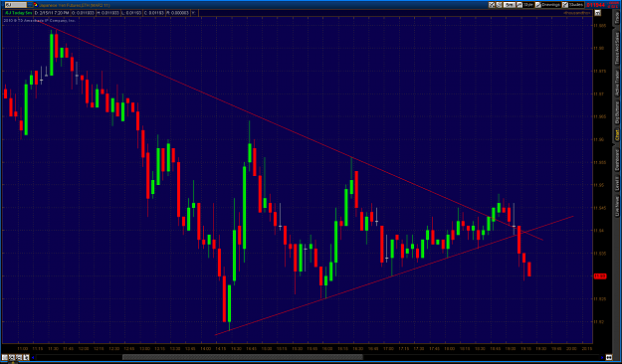Click the 11.97 price axis label
622x364 pixels.
599,93
